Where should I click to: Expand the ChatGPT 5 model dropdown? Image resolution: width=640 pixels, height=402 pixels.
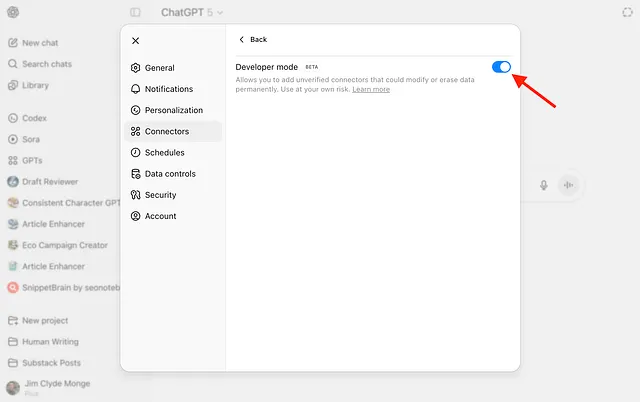pyautogui.click(x=192, y=13)
